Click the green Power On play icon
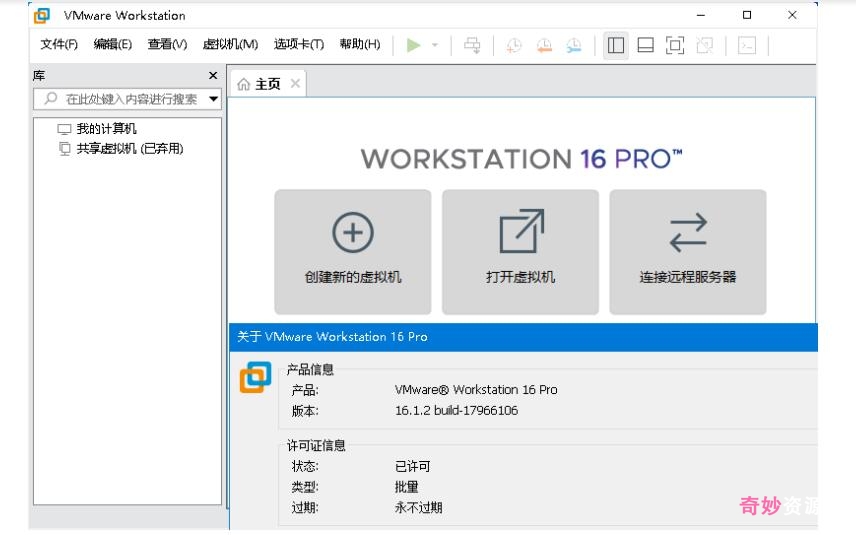Screen dimensions: 856x535 tap(413, 45)
